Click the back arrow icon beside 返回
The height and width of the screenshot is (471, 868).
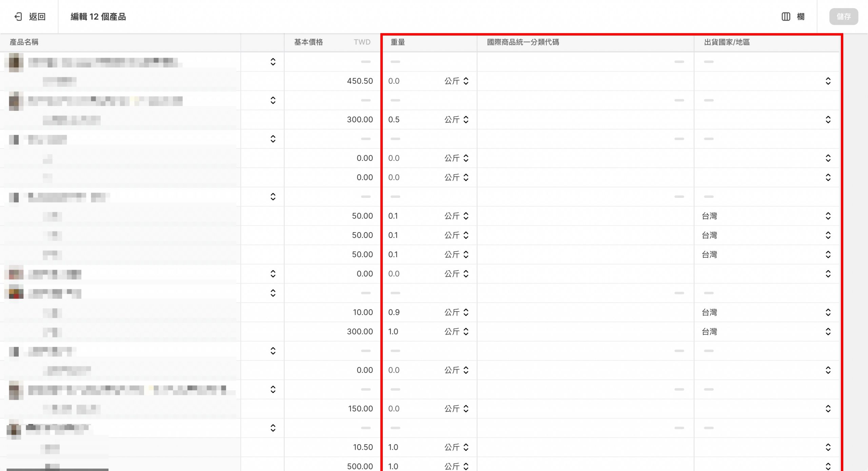[x=18, y=17]
